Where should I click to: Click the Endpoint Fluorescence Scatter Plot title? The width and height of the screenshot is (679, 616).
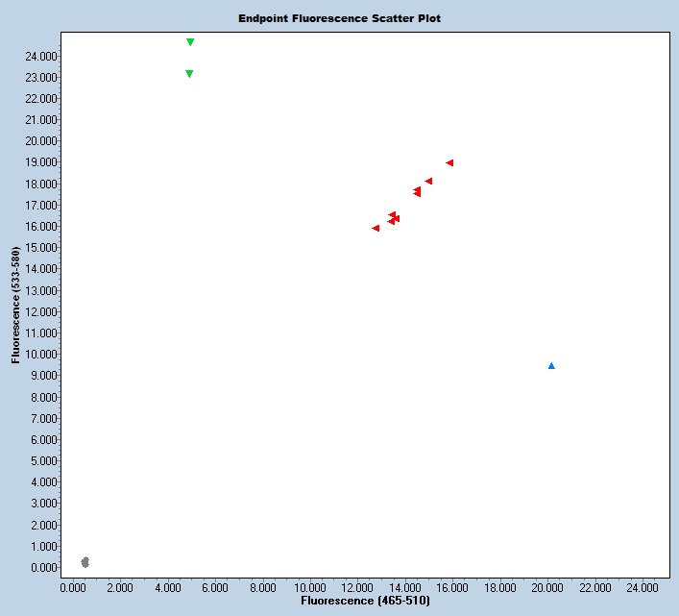(x=340, y=18)
